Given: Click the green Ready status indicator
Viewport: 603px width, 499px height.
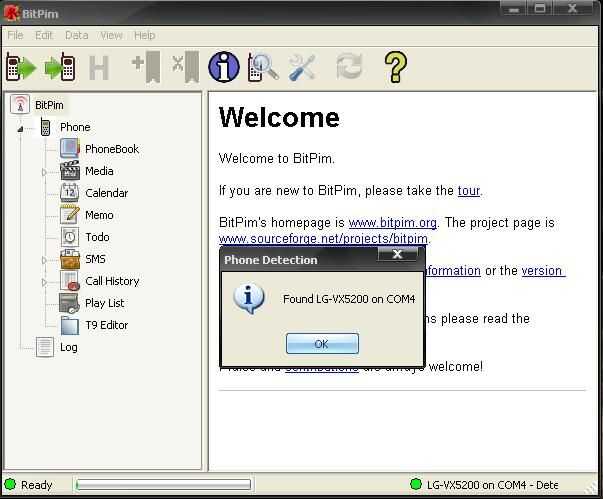Looking at the screenshot, I should coord(10,484).
